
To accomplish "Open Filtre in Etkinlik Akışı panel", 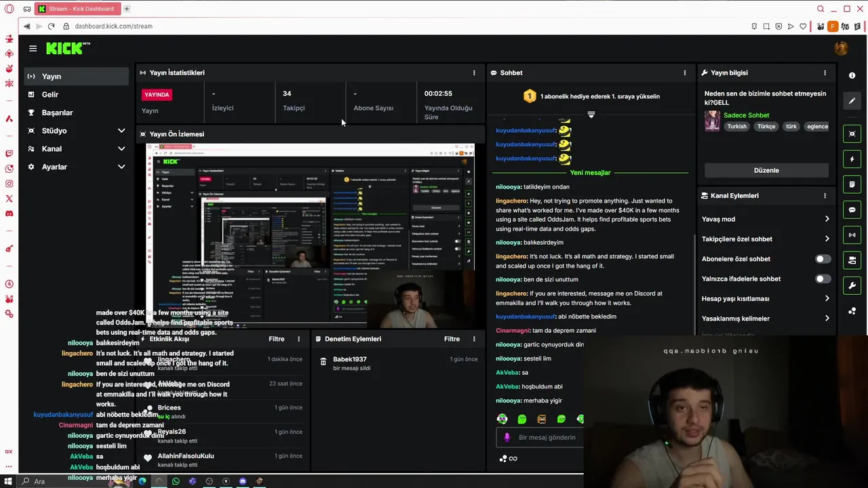I will [x=276, y=339].
